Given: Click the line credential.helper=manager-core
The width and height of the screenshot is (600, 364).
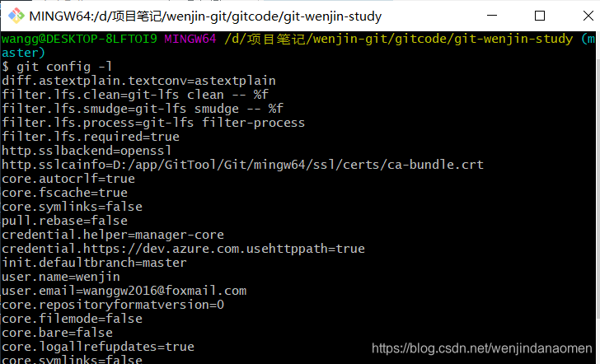Looking at the screenshot, I should [x=113, y=235].
